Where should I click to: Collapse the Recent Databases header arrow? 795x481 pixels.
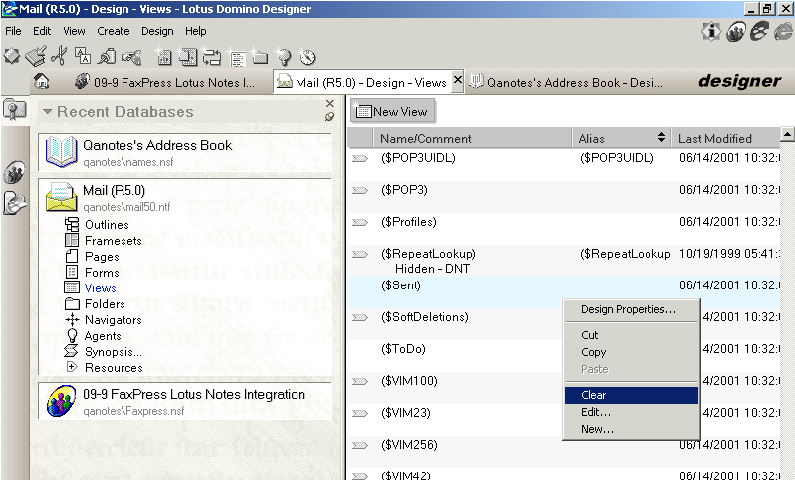coord(48,112)
